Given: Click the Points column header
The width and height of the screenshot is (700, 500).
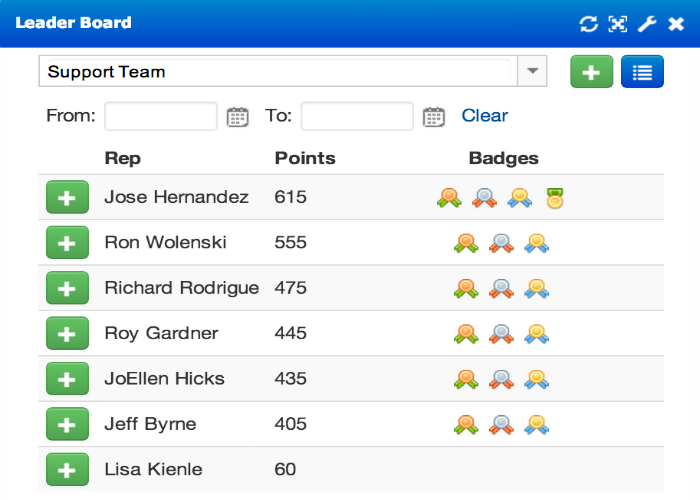Looking at the screenshot, I should point(305,158).
